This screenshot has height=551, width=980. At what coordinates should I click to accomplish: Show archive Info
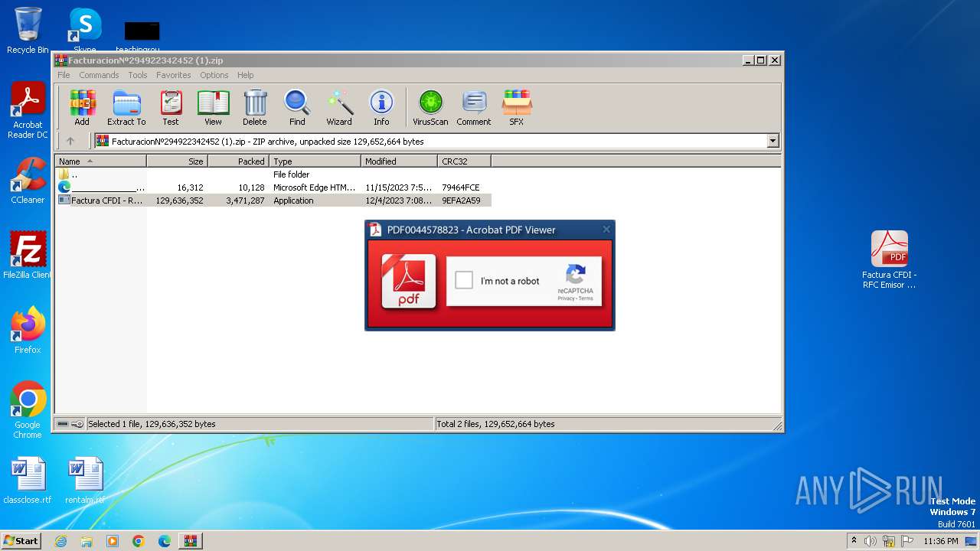(381, 108)
